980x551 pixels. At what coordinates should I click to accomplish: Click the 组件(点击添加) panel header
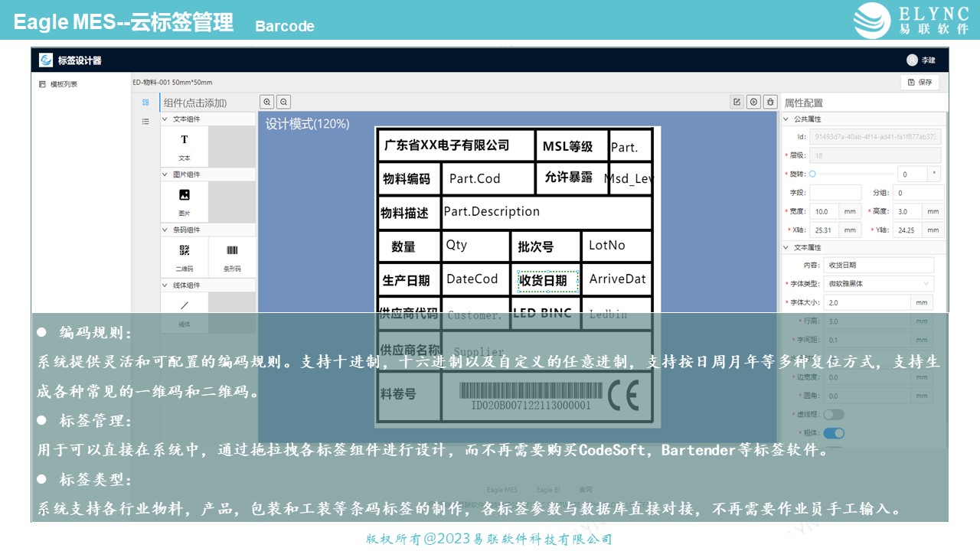[x=195, y=103]
